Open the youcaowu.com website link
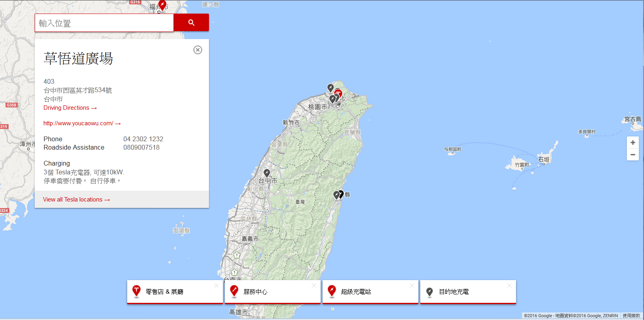The image size is (644, 320). [82, 123]
